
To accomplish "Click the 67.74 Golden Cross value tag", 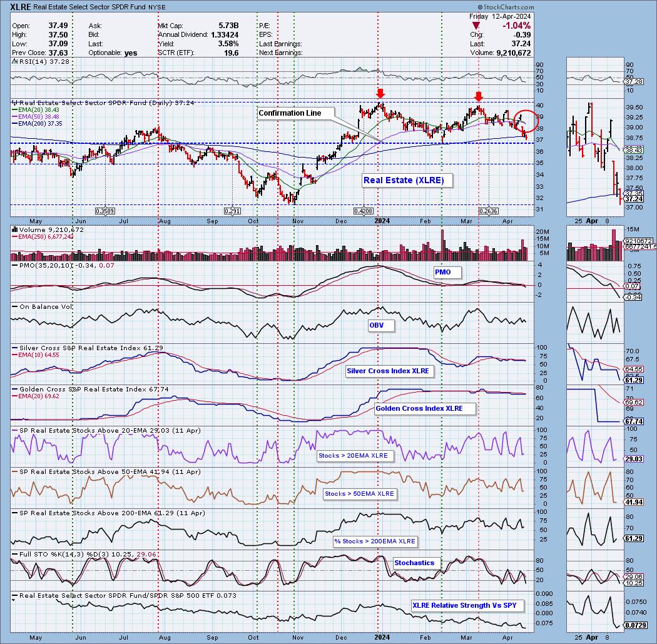I will pyautogui.click(x=634, y=421).
